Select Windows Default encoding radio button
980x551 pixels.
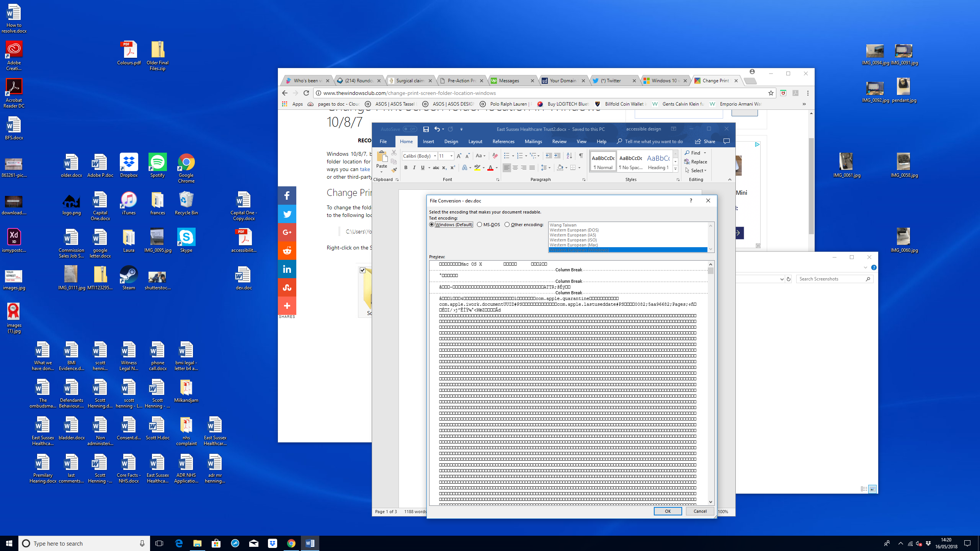pyautogui.click(x=432, y=224)
